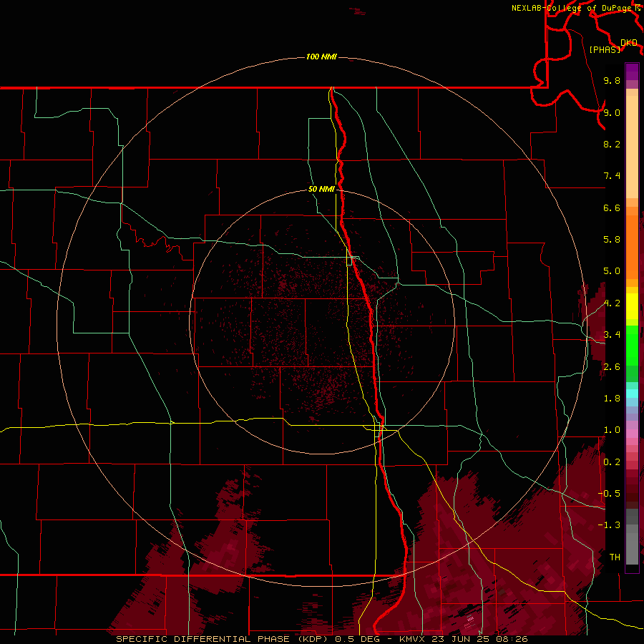Screen dimensions: 644x644
Task: Pick the orange color bar segment
Action: pyautogui.click(x=632, y=248)
